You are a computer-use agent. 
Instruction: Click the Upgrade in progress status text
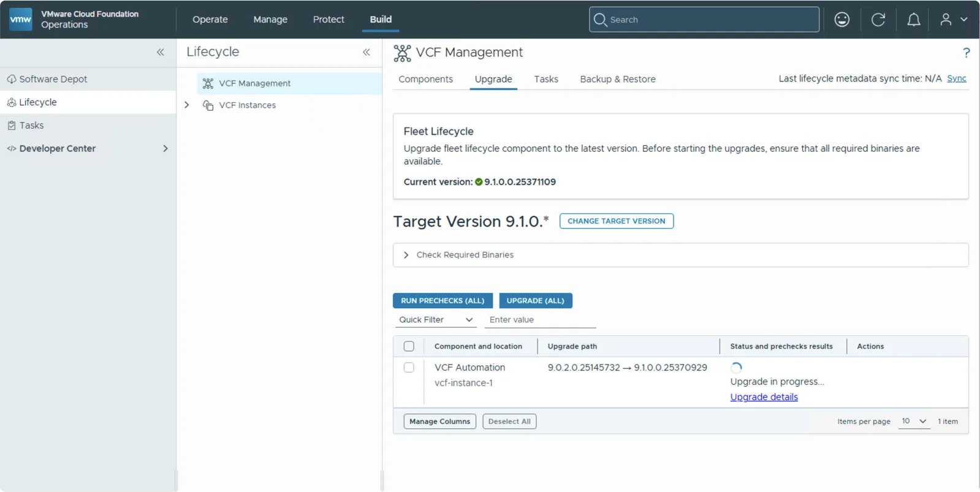click(x=777, y=382)
